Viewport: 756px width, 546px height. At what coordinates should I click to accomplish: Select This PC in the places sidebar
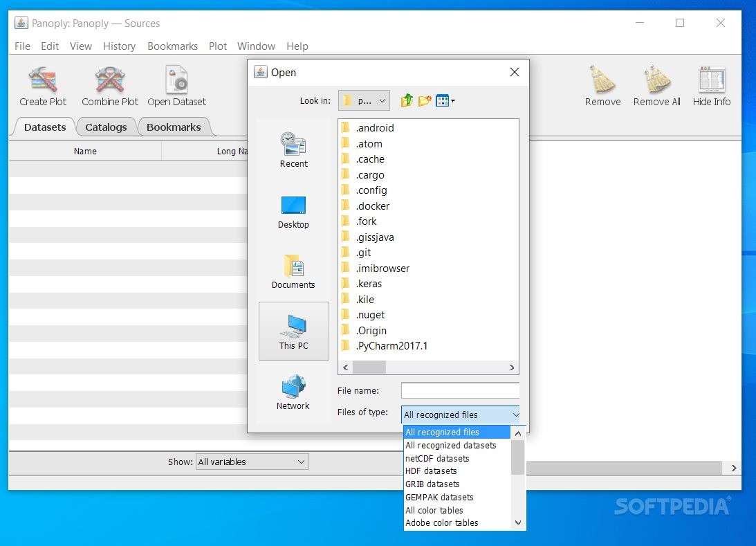(294, 331)
